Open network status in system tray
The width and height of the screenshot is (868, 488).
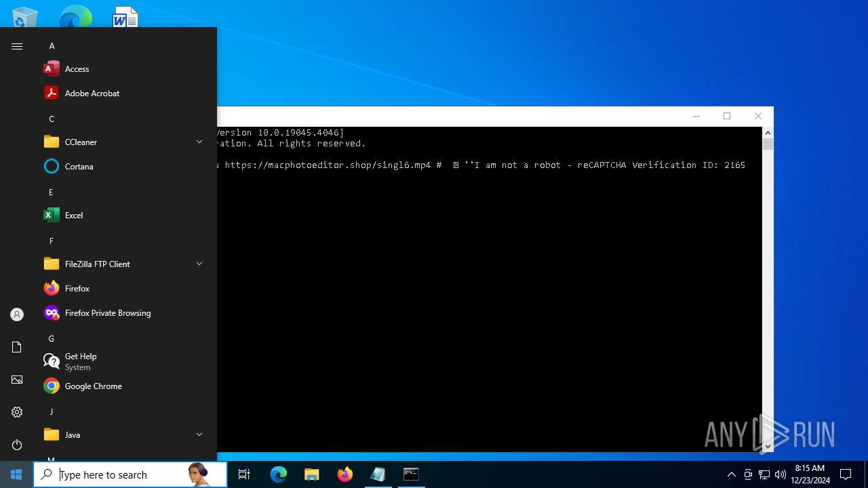click(764, 474)
